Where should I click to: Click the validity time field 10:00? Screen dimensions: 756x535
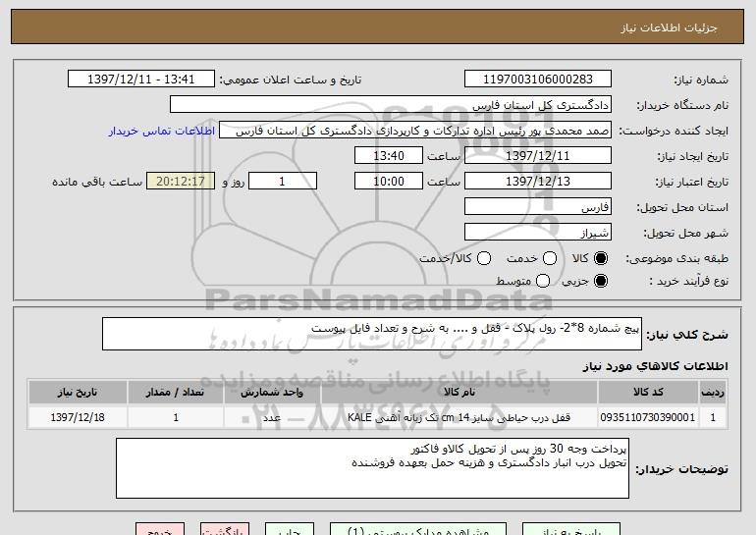pyautogui.click(x=389, y=182)
